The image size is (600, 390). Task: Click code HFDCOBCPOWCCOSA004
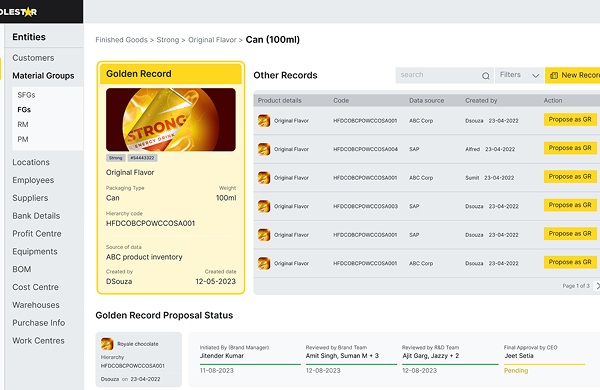click(365, 149)
